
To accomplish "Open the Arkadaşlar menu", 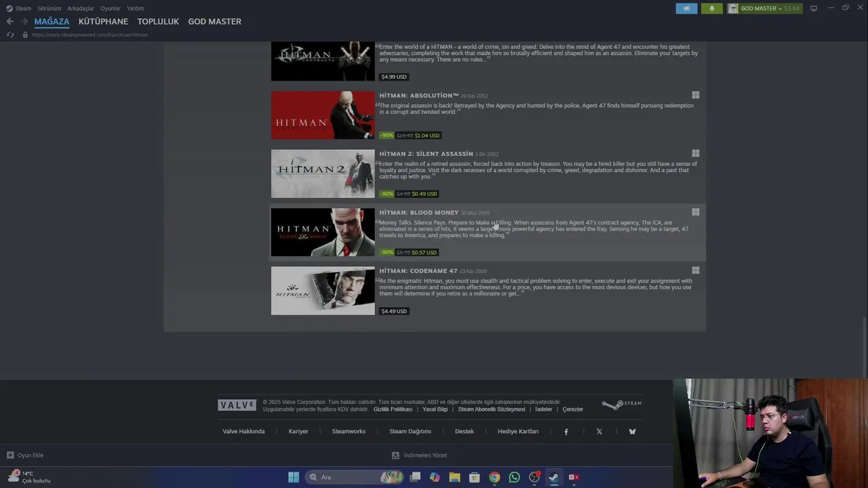I will [81, 8].
